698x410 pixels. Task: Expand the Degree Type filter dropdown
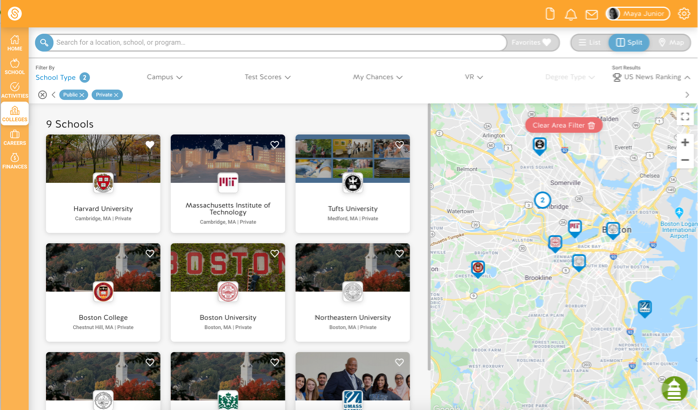click(x=570, y=77)
